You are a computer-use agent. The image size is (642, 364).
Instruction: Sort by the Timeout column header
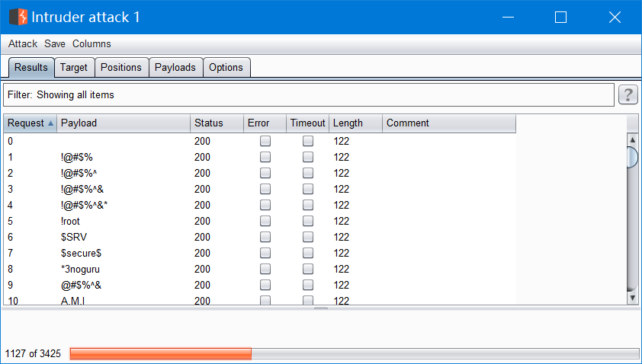click(307, 123)
